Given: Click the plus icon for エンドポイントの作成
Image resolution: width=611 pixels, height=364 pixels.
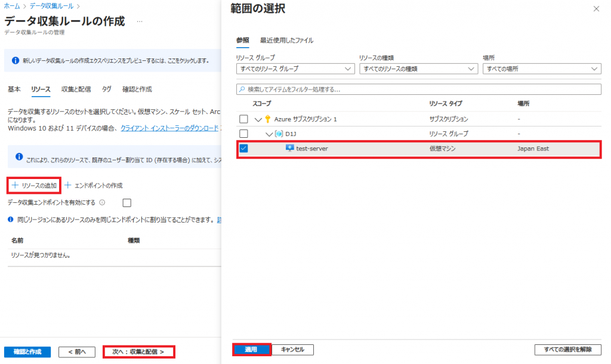Looking at the screenshot, I should pyautogui.click(x=67, y=186).
